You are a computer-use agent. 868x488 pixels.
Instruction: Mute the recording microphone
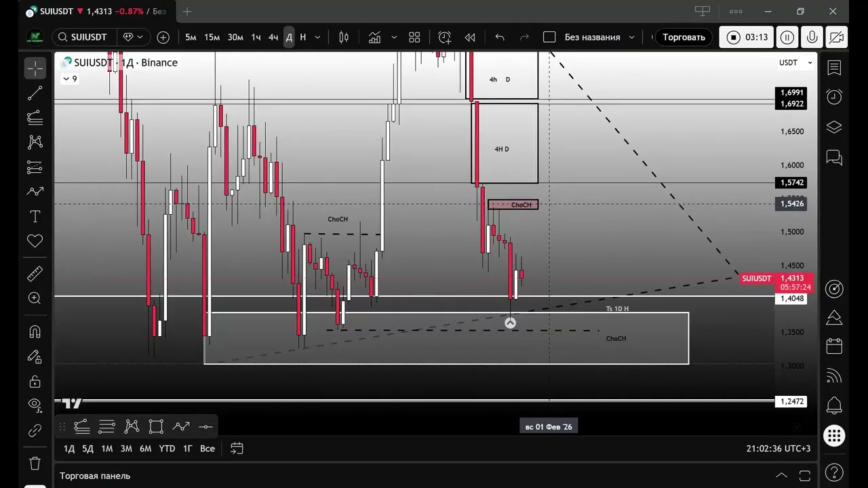(x=812, y=37)
